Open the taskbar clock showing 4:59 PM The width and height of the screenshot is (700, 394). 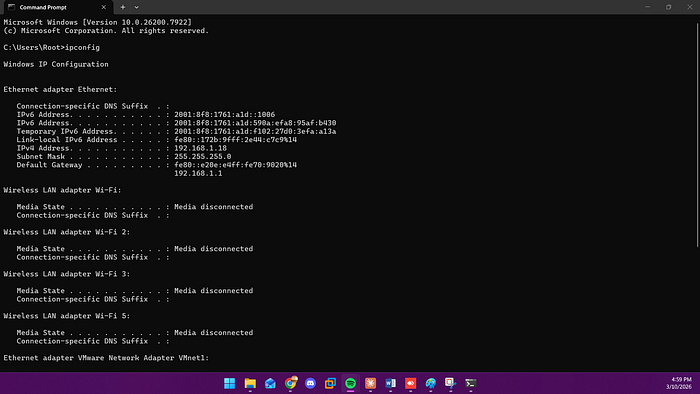click(679, 383)
